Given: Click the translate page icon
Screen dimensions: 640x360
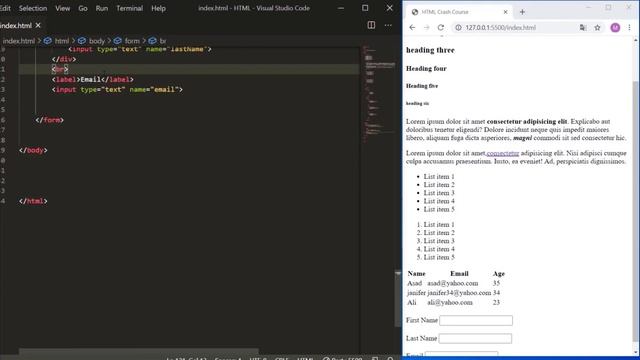Looking at the screenshot, I should coord(583,27).
